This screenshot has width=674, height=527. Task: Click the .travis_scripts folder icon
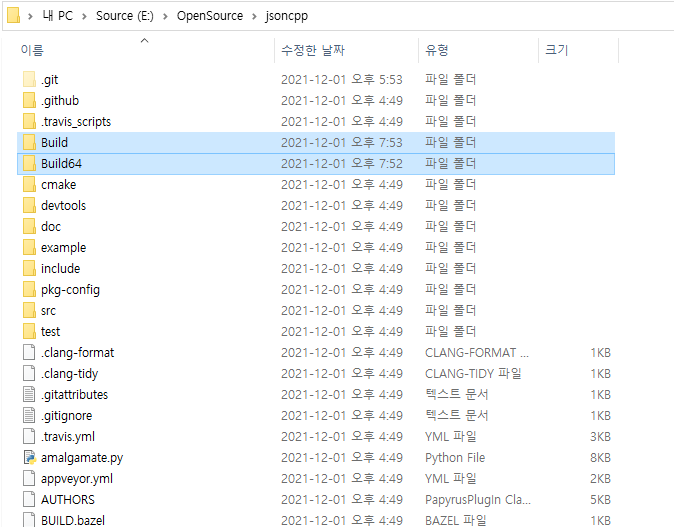pyautogui.click(x=29, y=122)
